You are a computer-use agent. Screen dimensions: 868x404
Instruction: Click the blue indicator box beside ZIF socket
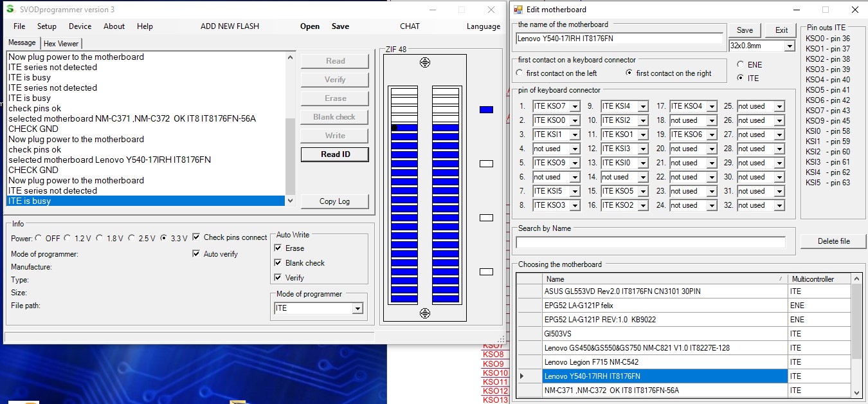pyautogui.click(x=486, y=110)
